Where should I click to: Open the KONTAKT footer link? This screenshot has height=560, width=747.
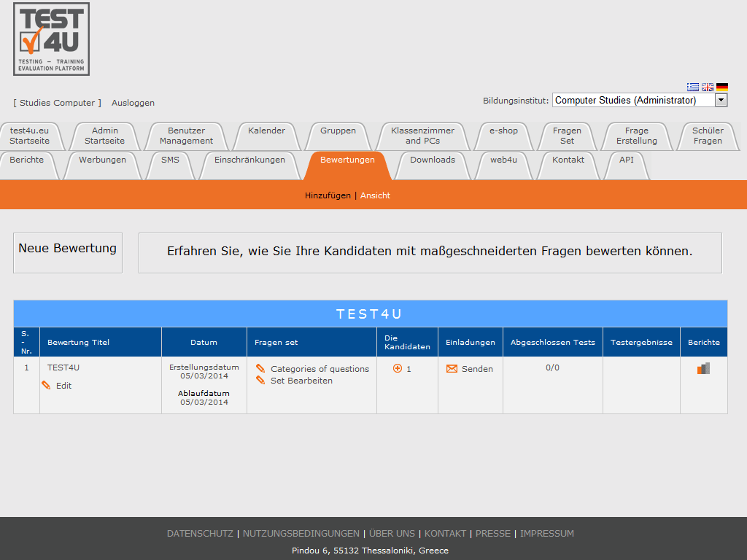[x=445, y=533]
